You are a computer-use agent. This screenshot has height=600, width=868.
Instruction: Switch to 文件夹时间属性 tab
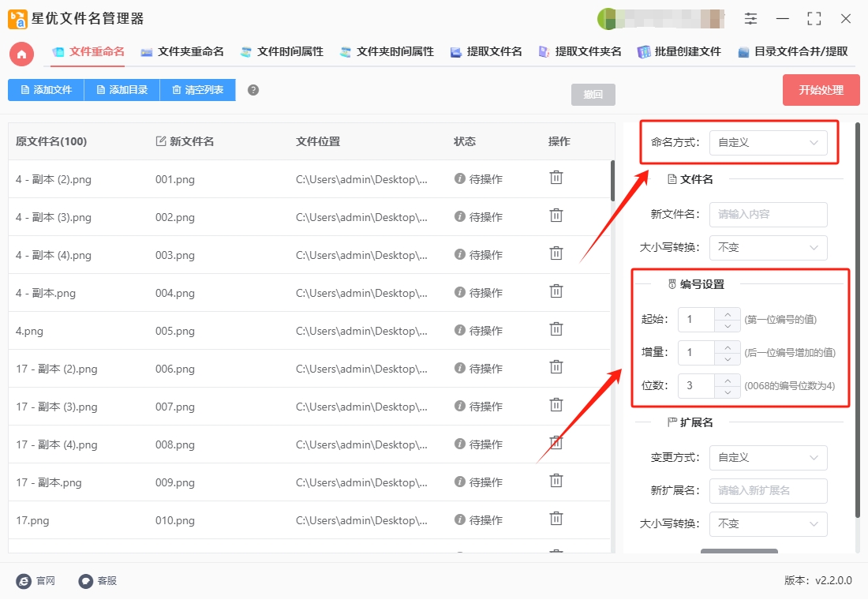387,52
